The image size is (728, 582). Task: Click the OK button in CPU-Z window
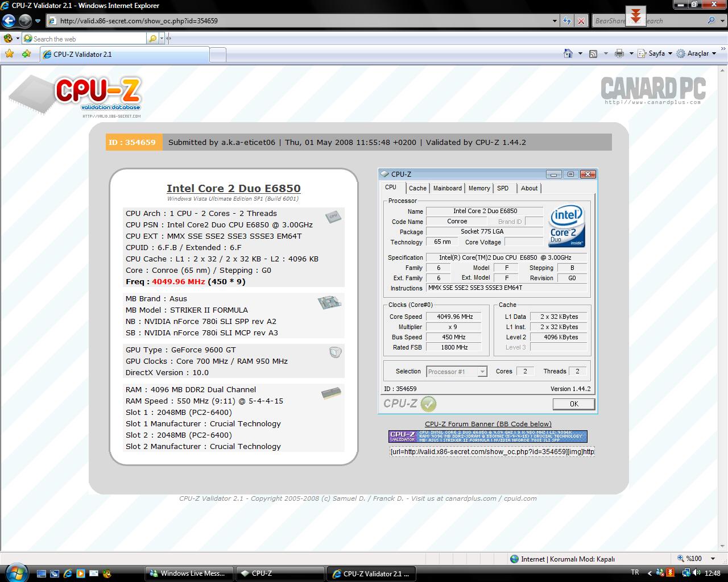[x=574, y=404]
